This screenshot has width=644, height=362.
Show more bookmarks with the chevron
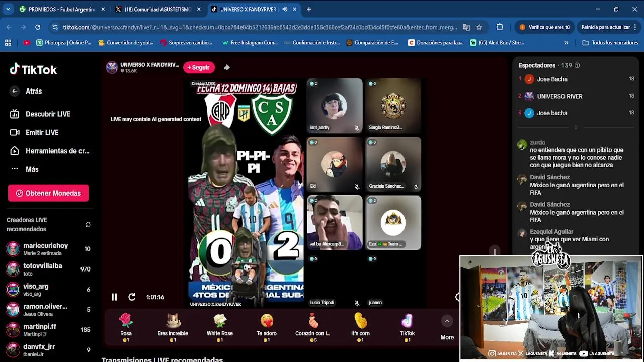566,43
